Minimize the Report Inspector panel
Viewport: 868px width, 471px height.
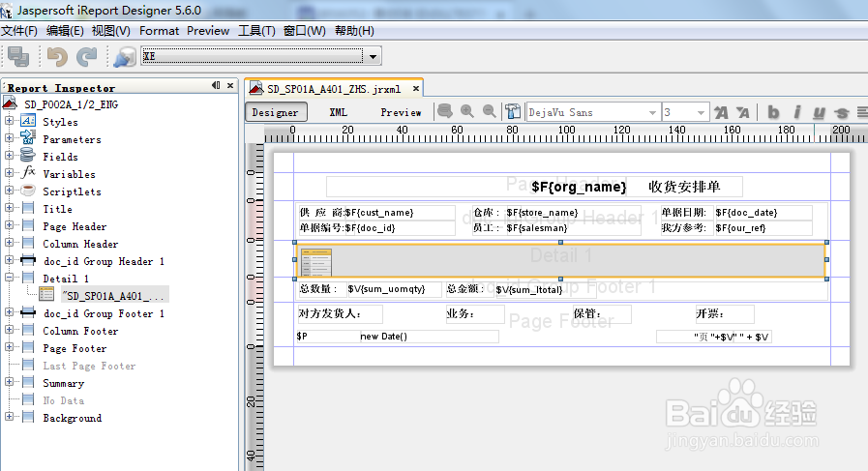coord(216,85)
